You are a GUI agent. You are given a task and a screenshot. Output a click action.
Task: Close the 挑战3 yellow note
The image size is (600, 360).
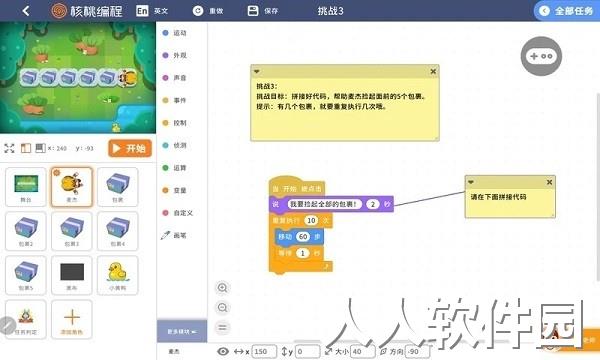tap(433, 71)
